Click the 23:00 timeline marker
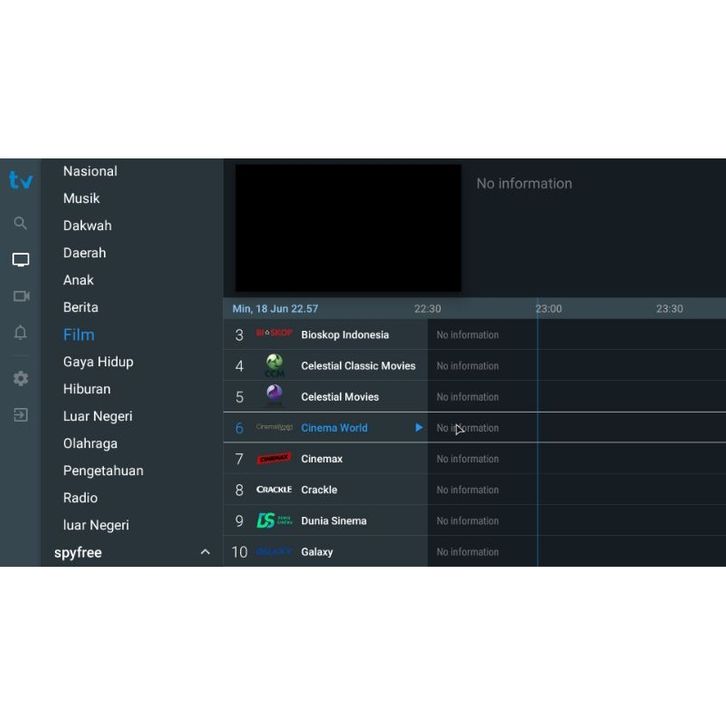Viewport: 726px width, 726px height. (548, 309)
